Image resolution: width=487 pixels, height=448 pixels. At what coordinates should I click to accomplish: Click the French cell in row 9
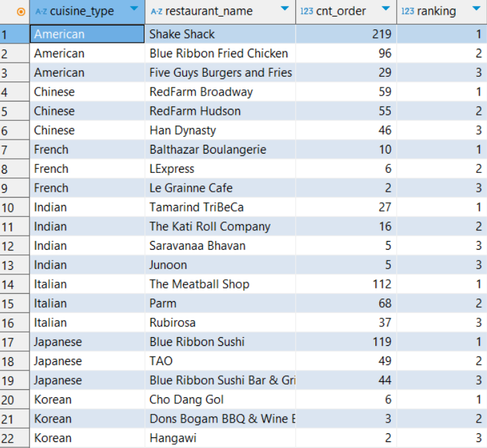coord(88,188)
